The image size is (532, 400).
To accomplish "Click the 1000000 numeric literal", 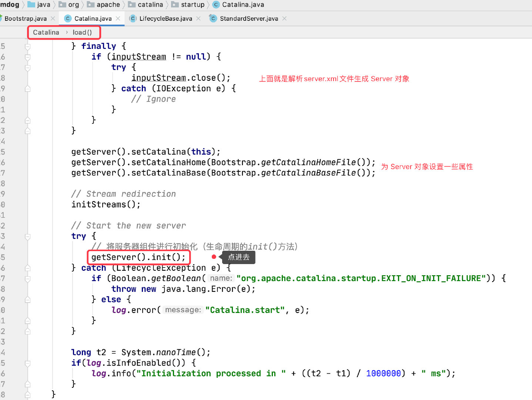I will point(384,373).
